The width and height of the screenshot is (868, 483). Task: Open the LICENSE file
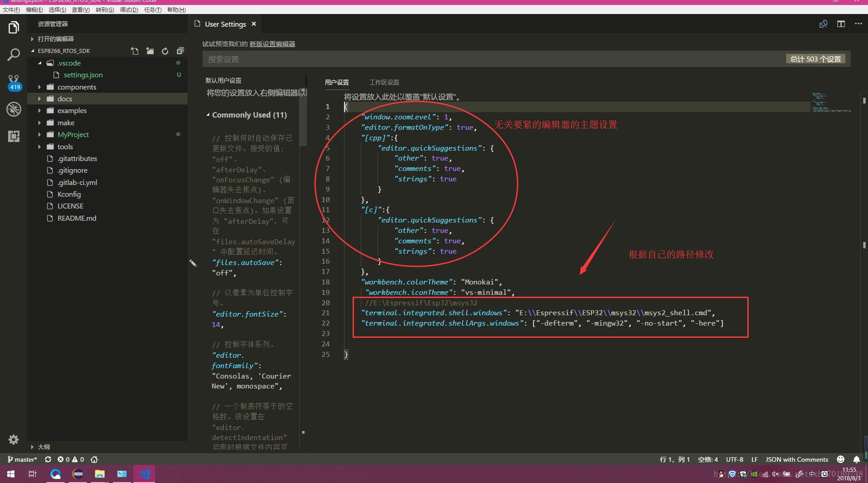tap(70, 206)
